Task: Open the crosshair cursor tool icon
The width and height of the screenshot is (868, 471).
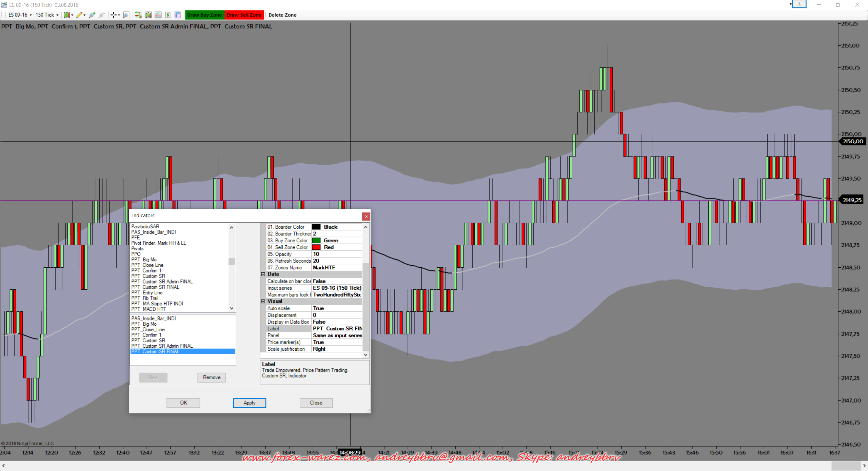Action: 114,15
